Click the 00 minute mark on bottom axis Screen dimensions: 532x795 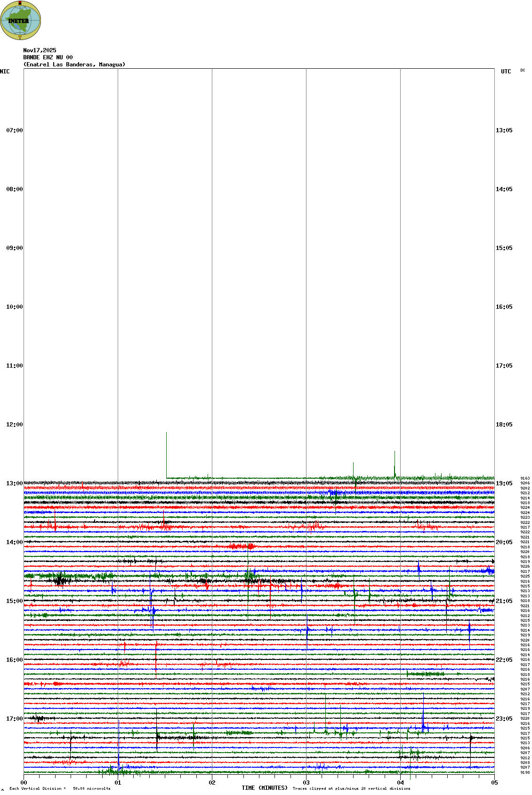click(x=24, y=783)
